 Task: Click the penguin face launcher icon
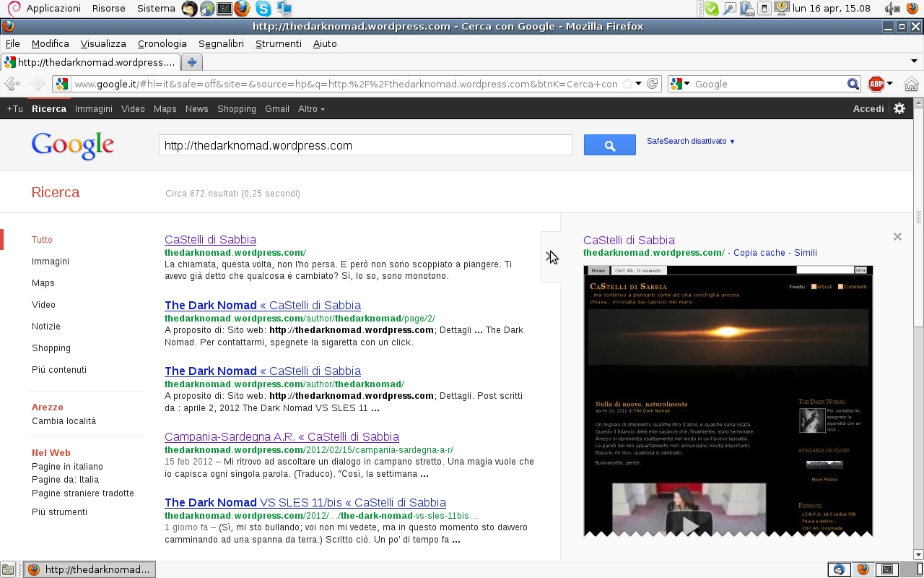point(189,9)
